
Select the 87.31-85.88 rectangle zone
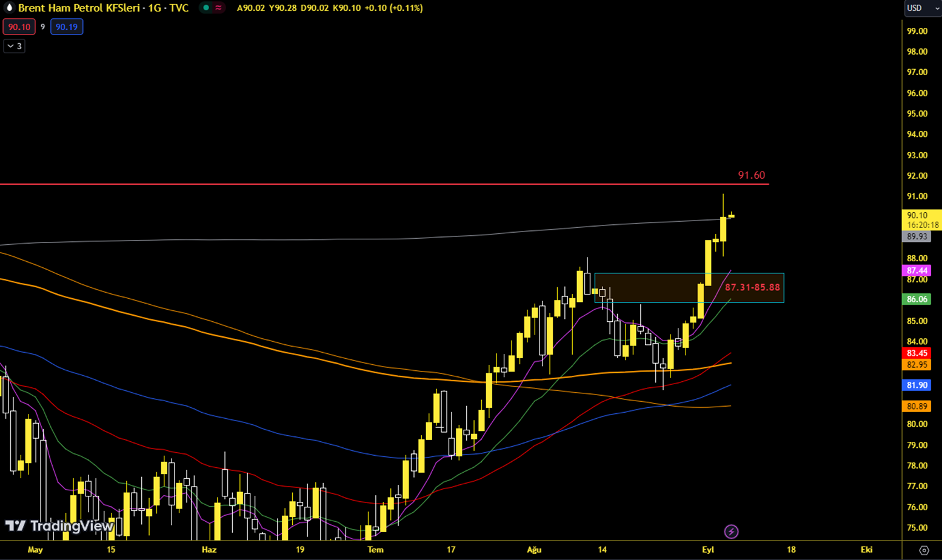click(x=689, y=288)
